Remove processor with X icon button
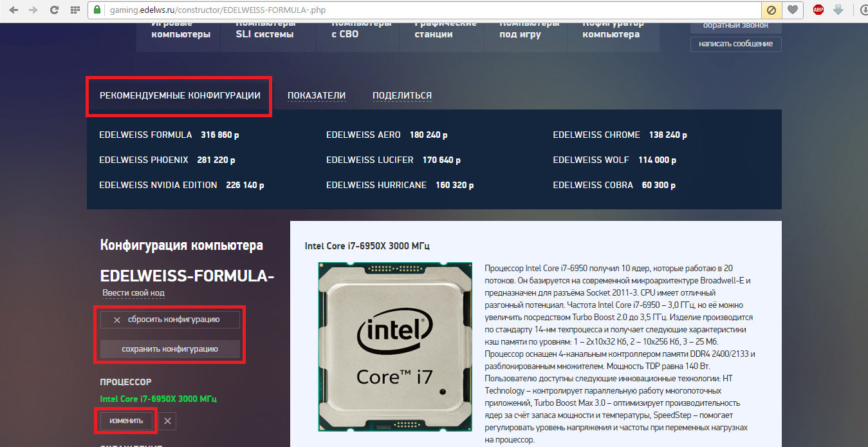 click(167, 421)
